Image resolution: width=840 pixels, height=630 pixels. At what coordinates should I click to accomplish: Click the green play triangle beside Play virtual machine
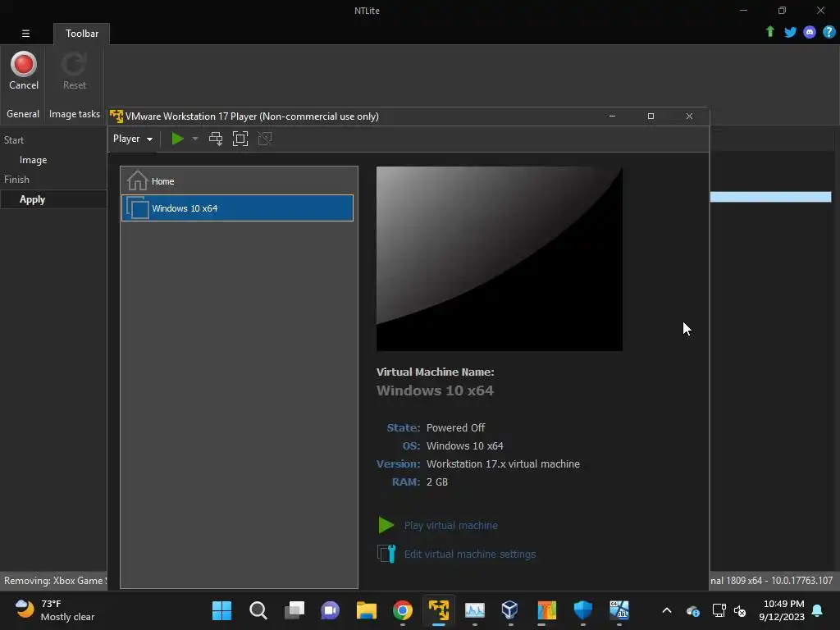pos(386,525)
